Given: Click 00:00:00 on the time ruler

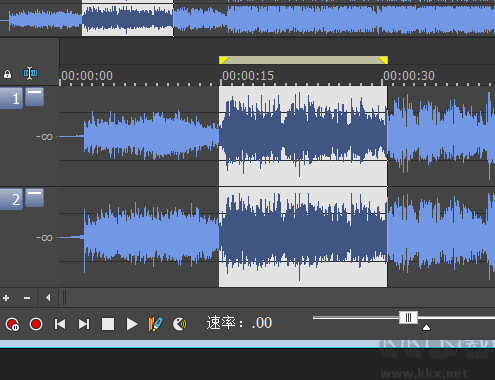Looking at the screenshot, I should pos(87,76).
